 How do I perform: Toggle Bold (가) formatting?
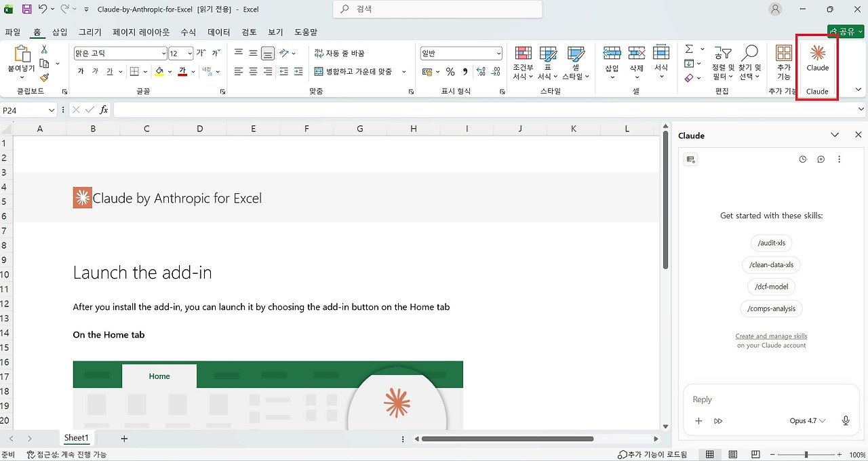81,71
